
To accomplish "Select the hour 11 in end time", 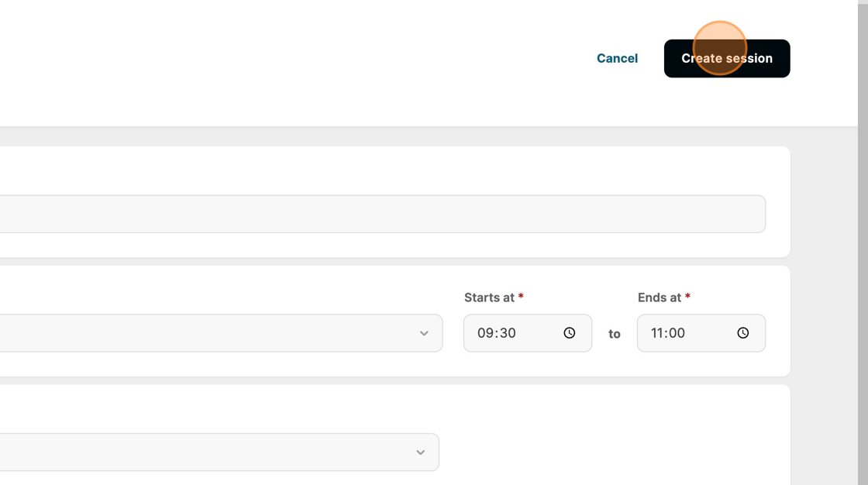I will [658, 333].
